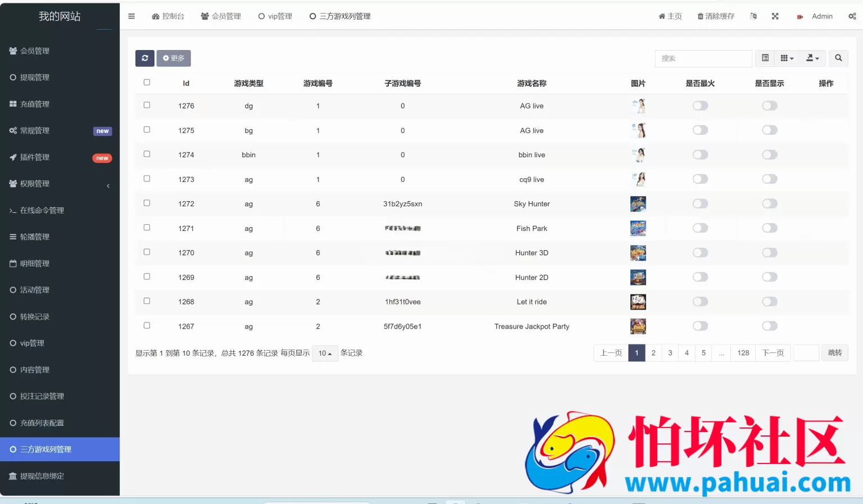863x504 pixels.
Task: Switch to the 会员管理 top tab
Action: click(221, 16)
